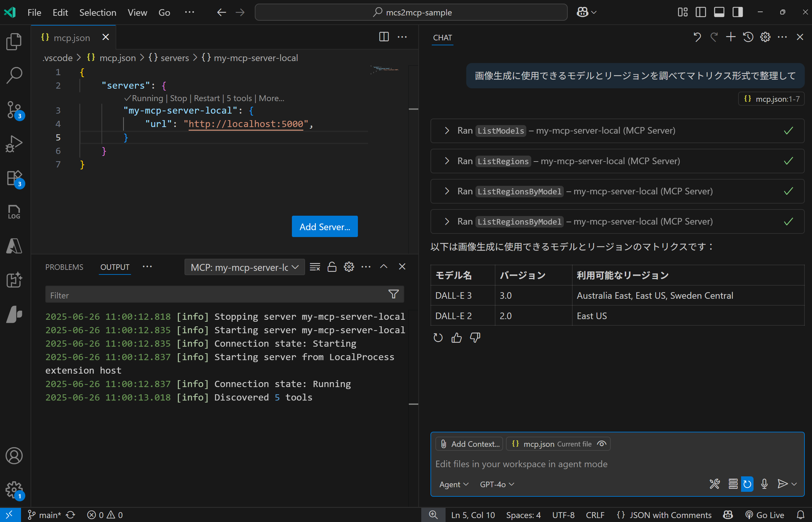This screenshot has width=812, height=522.
Task: Toggle primary side bar layout button
Action: click(x=701, y=12)
